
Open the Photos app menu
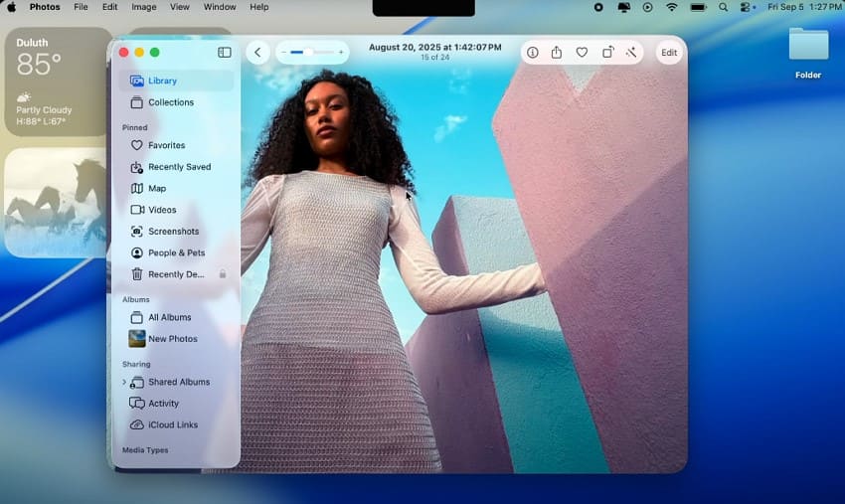(x=45, y=7)
